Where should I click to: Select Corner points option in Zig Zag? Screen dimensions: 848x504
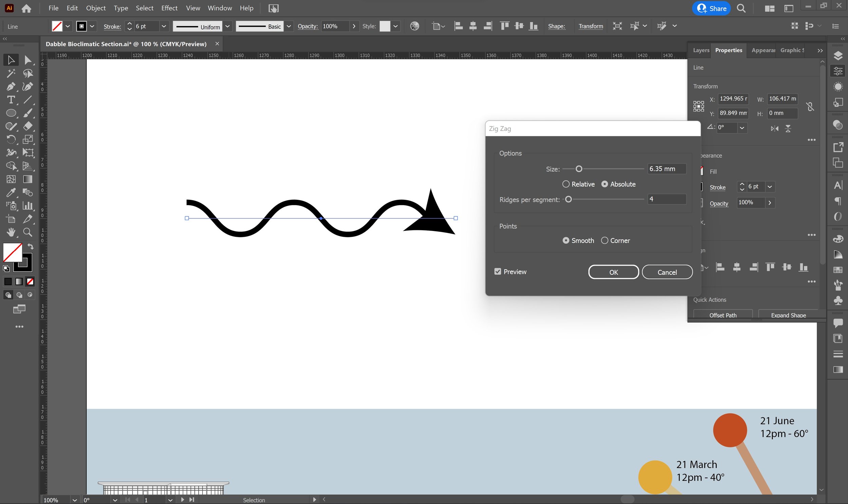tap(604, 240)
